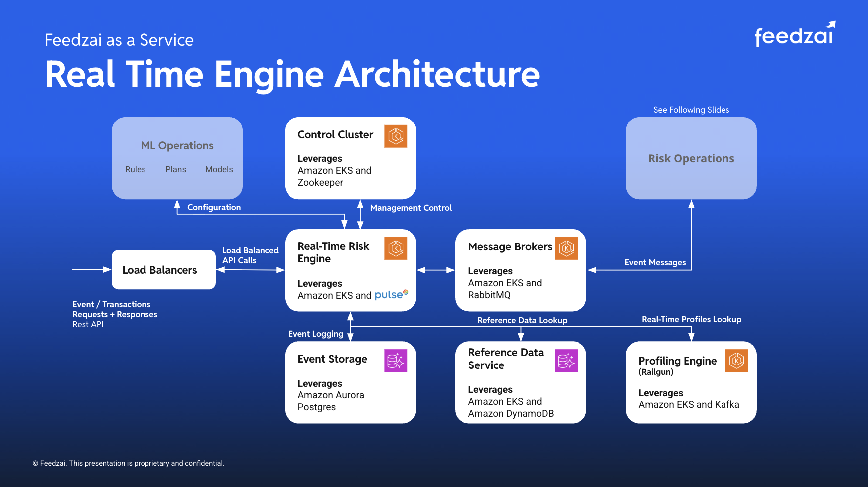Screen dimensions: 868x487
Task: Click the EKS icon in Message Brokers box
Action: click(x=566, y=248)
